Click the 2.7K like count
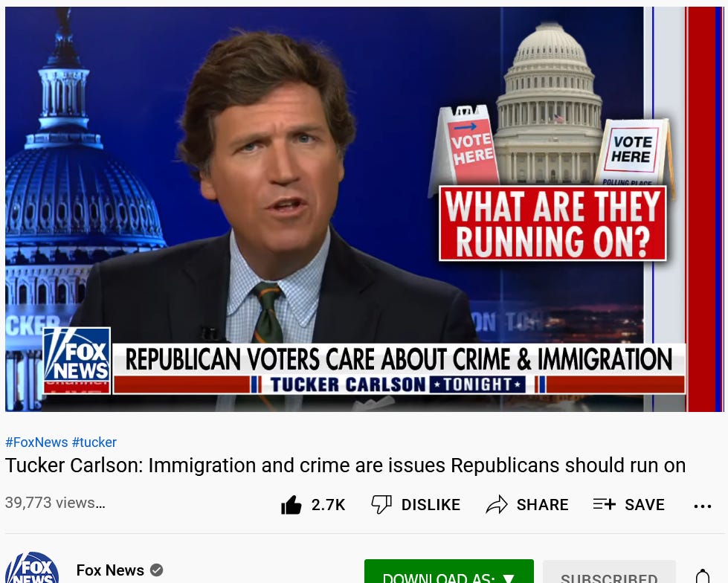The image size is (728, 583). point(328,505)
